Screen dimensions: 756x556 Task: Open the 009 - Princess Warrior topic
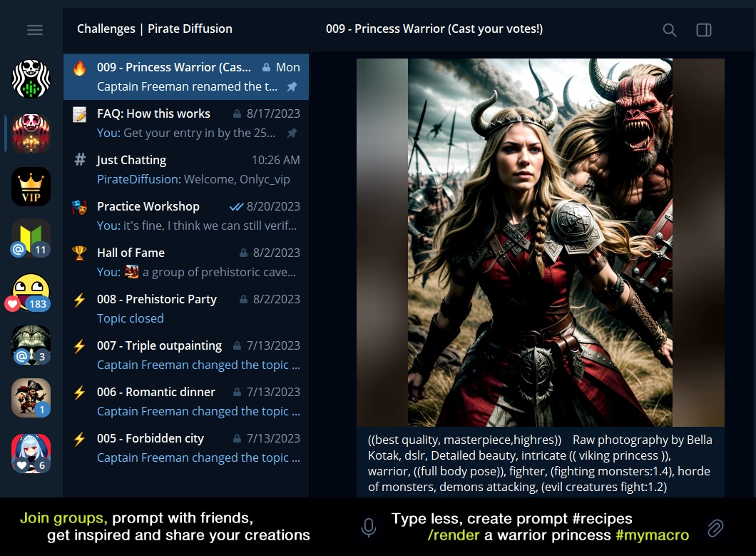click(186, 77)
